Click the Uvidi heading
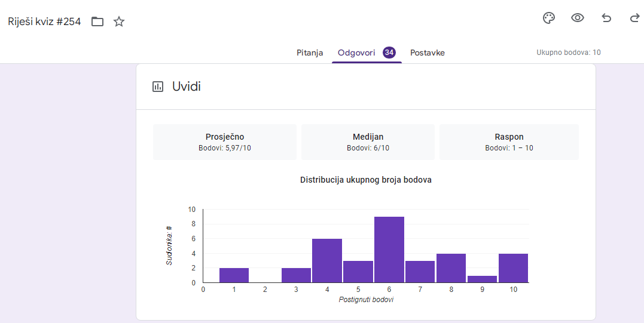Viewport: 644px width, 323px height. point(187,87)
